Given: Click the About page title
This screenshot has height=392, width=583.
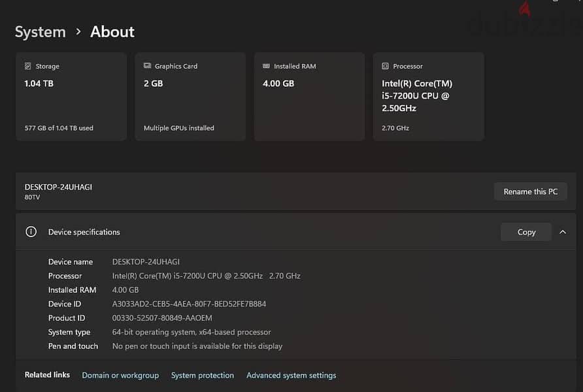Looking at the screenshot, I should (x=112, y=32).
